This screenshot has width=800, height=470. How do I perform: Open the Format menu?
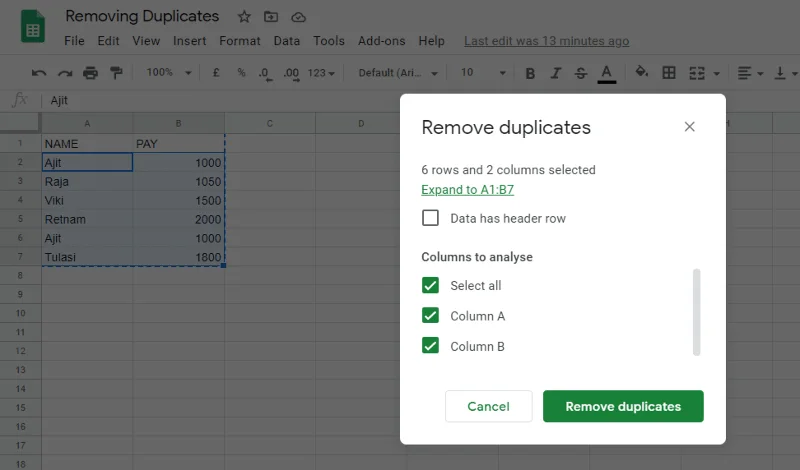pos(240,41)
